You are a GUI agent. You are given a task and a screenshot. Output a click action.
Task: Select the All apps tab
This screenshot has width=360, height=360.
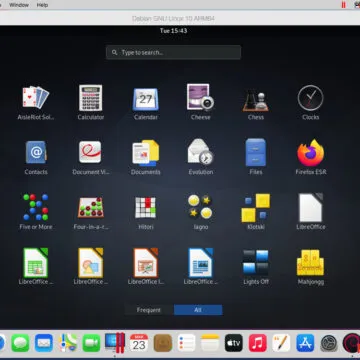[x=198, y=310]
